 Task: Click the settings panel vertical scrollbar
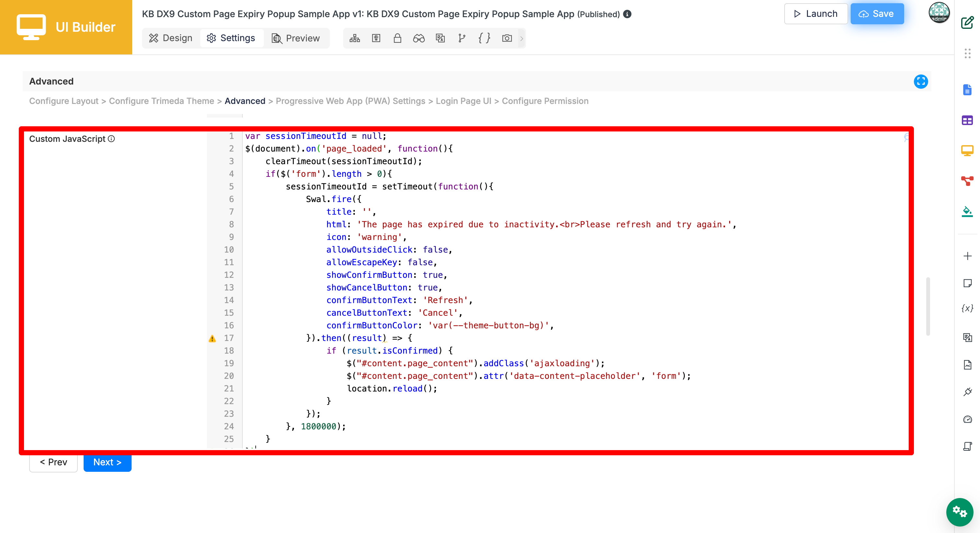click(x=928, y=306)
